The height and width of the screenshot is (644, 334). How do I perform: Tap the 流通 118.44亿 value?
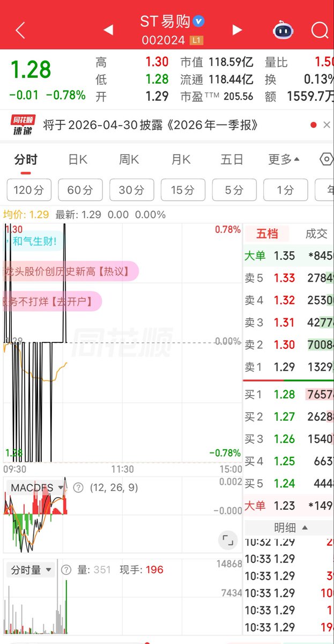pyautogui.click(x=231, y=79)
